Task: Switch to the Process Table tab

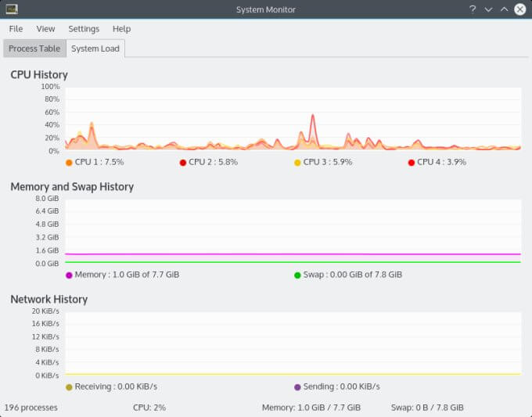Action: tap(34, 49)
